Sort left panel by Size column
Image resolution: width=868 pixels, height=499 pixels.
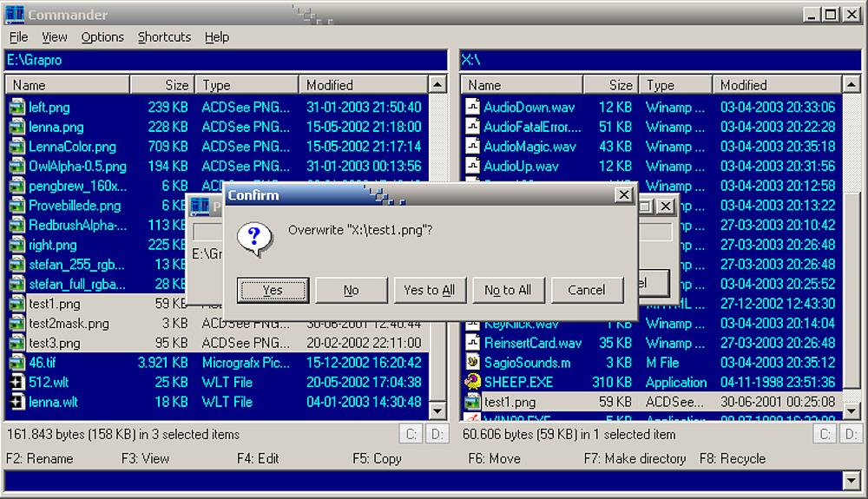[x=162, y=85]
